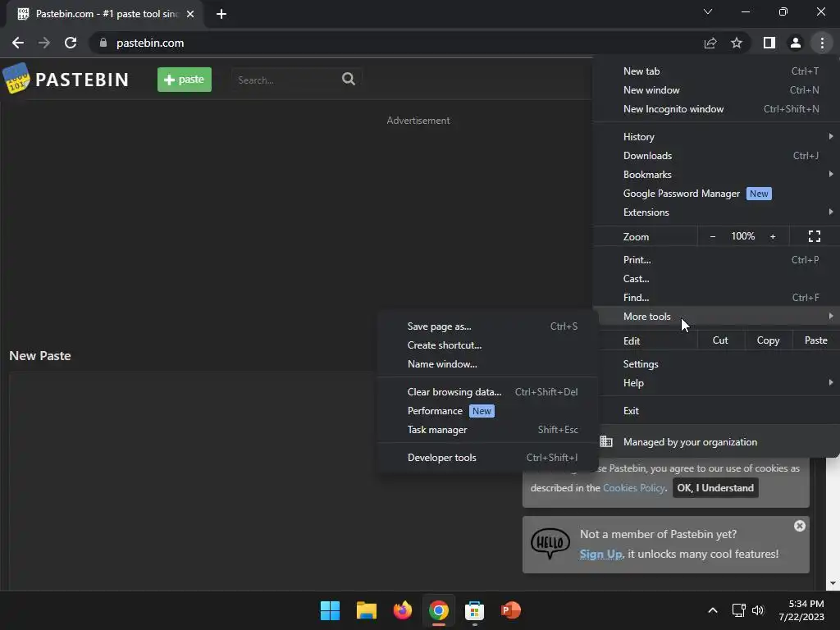Choose Name window... option
The image size is (840, 630).
click(487, 363)
